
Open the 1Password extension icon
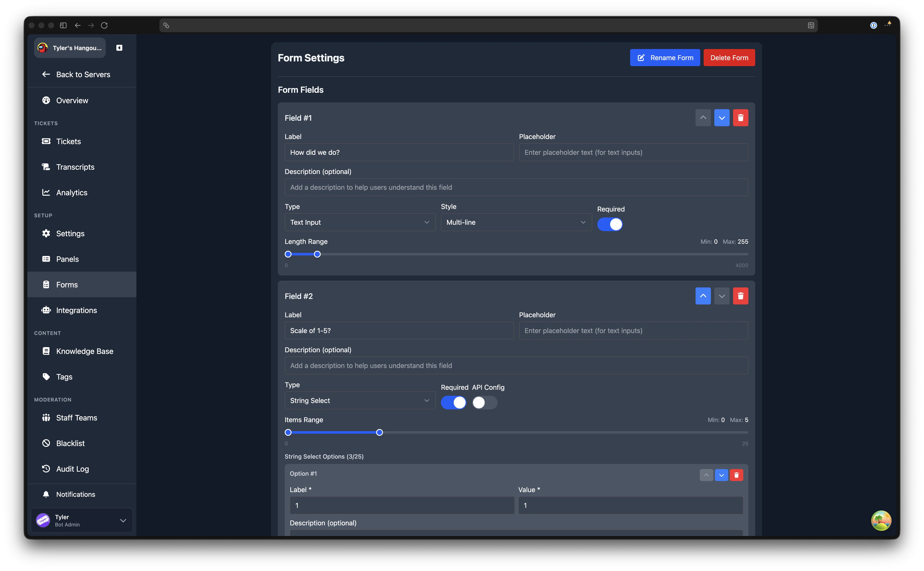pos(873,25)
